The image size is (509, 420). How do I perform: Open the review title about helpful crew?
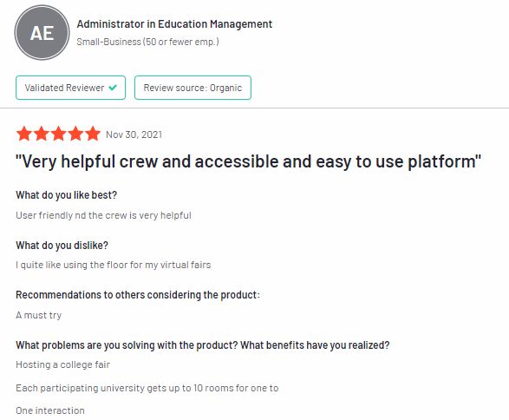click(x=248, y=161)
